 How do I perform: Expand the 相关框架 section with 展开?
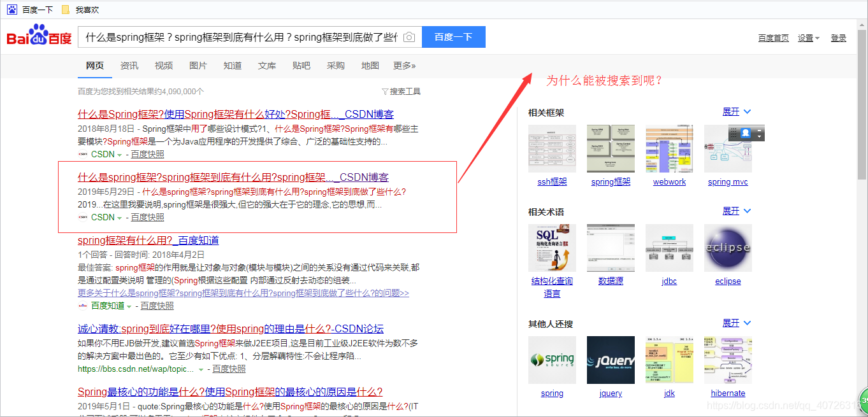[x=737, y=112]
